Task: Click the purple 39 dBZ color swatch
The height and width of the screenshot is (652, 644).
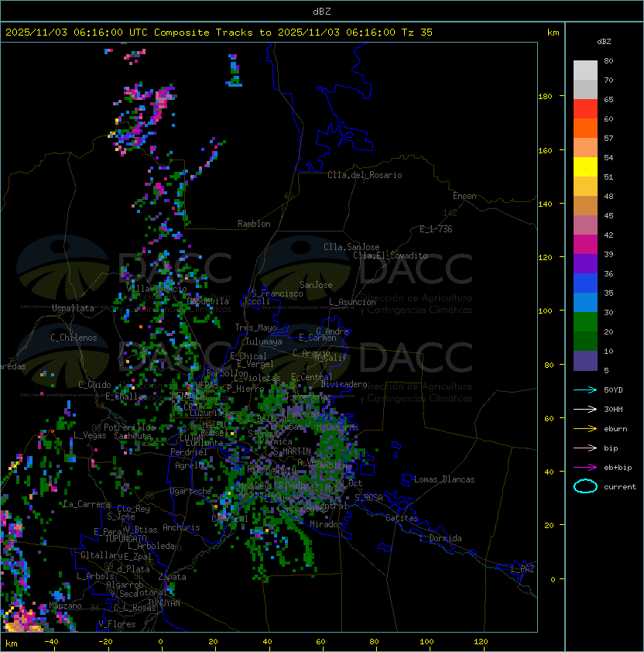Action: [x=585, y=263]
